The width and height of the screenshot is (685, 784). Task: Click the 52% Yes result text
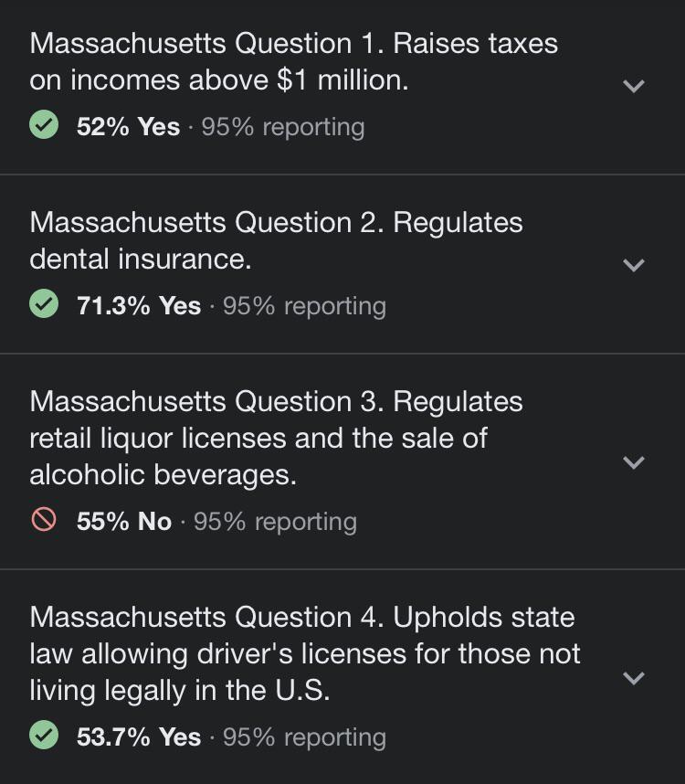[x=128, y=126]
